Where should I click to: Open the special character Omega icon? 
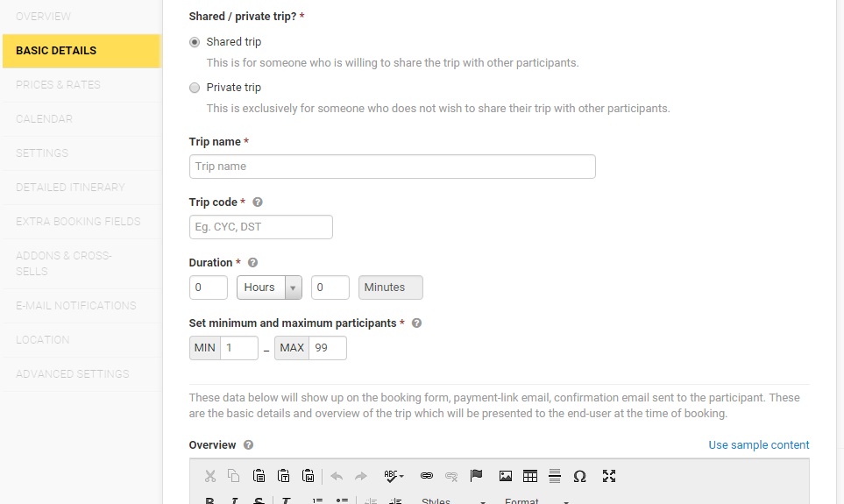(x=579, y=476)
